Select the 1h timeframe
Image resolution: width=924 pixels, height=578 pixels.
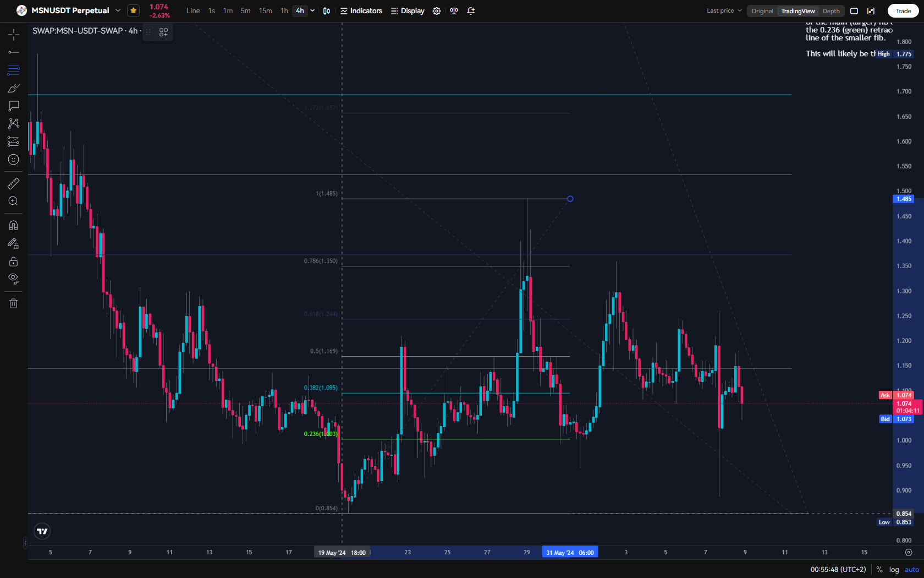pyautogui.click(x=284, y=11)
